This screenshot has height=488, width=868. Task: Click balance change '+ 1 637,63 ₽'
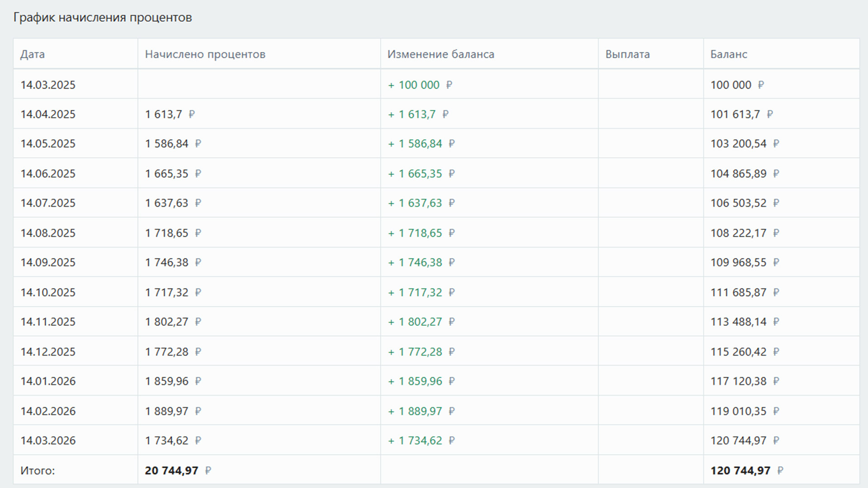click(421, 203)
